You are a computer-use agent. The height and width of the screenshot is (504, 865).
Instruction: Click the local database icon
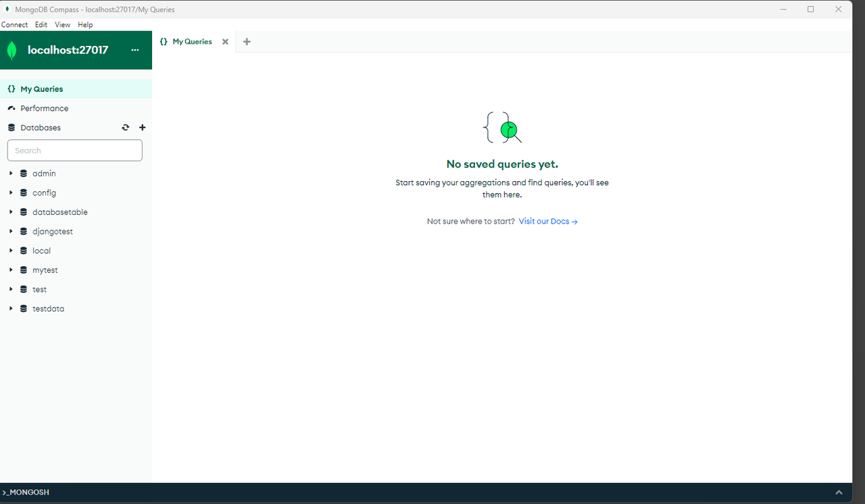point(24,251)
